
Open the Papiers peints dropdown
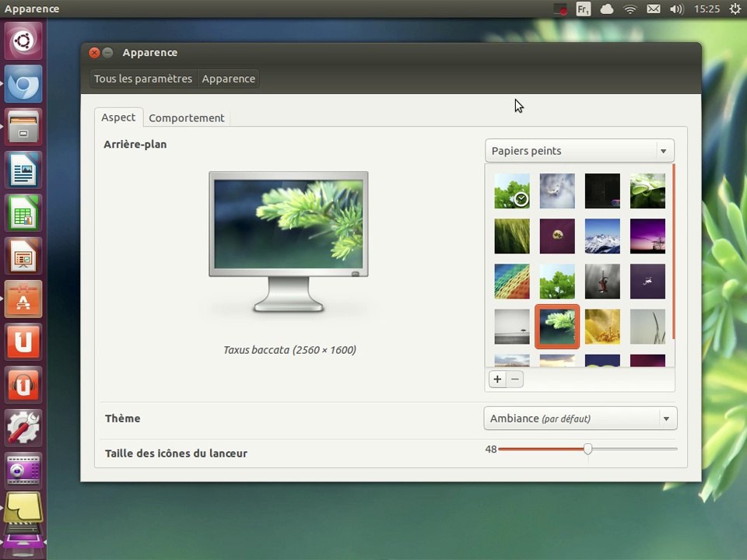[579, 150]
